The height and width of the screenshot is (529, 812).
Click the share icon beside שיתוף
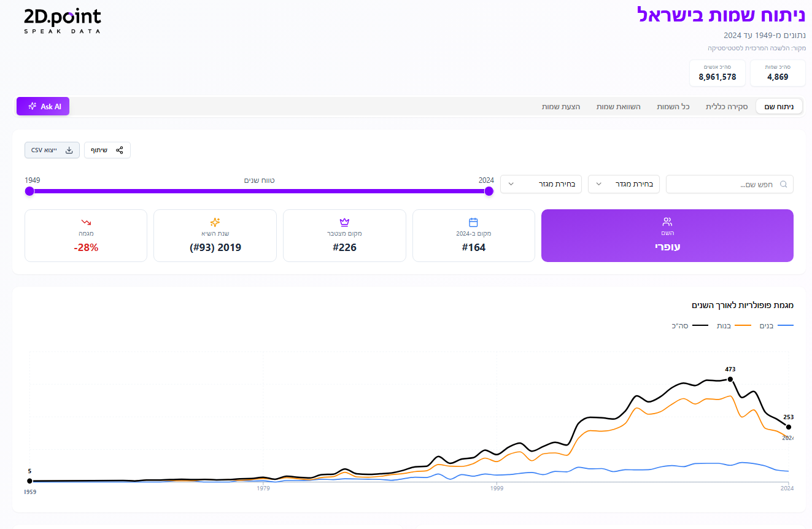(119, 150)
